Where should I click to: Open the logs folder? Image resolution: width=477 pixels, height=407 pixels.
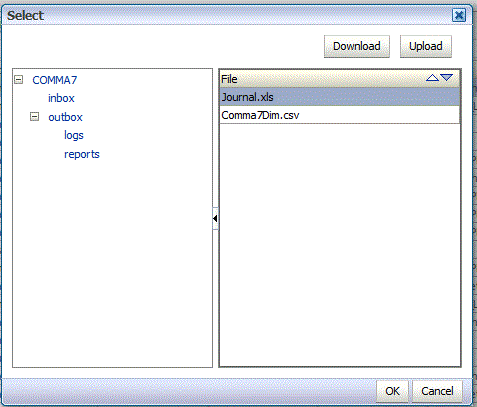(74, 135)
